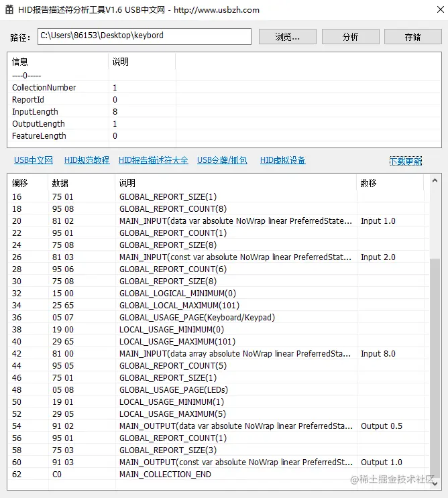The height and width of the screenshot is (498, 448).
Task: Open the HID报告描述符大全 link
Action: click(153, 160)
